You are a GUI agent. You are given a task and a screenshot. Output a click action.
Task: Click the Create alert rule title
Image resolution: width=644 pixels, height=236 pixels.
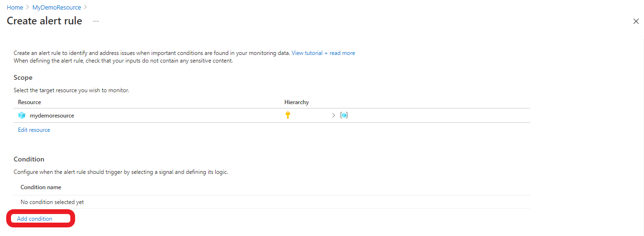44,21
